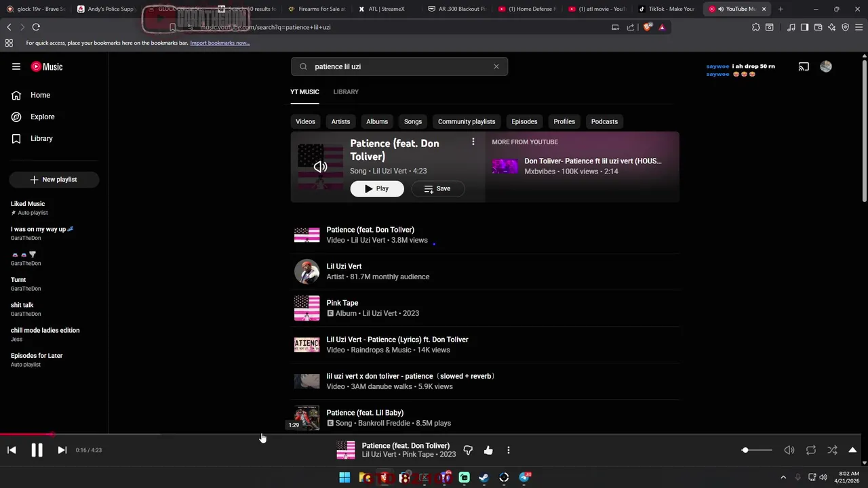Filter results by Albums

pos(377,121)
